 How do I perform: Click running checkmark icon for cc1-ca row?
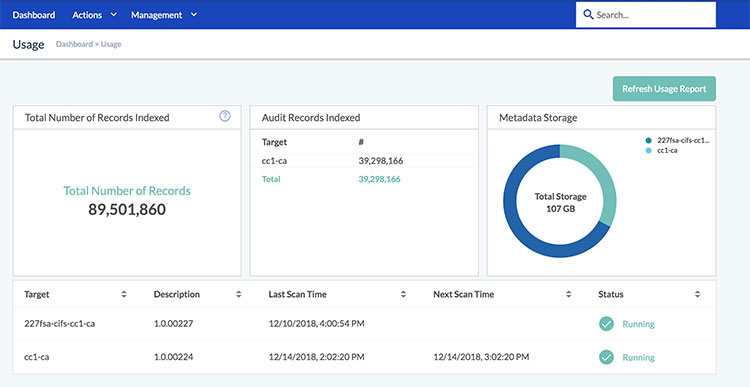click(x=606, y=357)
